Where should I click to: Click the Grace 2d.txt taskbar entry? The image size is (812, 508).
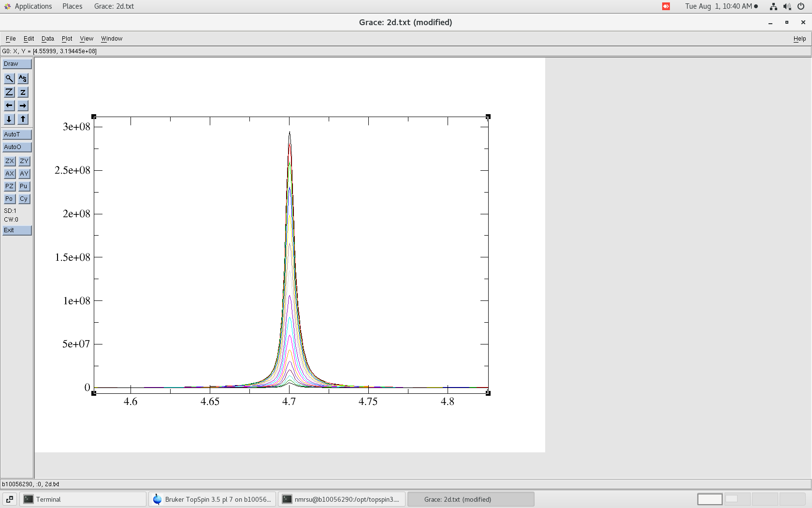471,499
